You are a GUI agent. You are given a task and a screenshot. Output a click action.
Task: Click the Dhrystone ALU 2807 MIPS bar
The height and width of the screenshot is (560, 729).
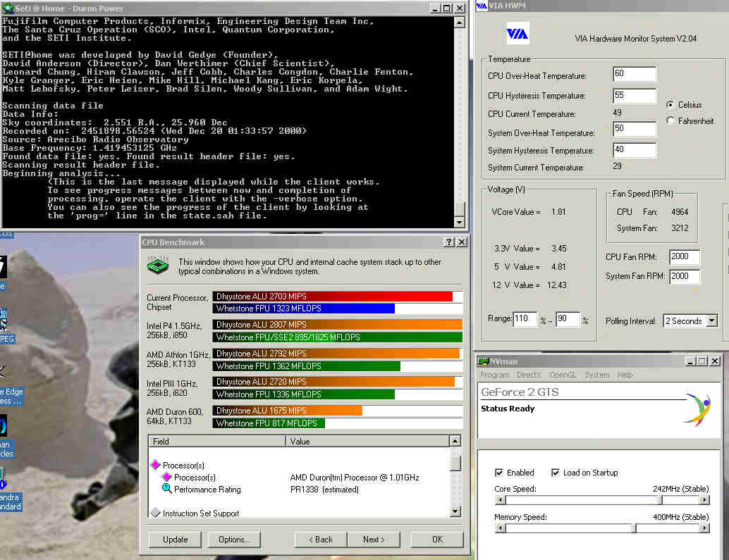coord(338,325)
